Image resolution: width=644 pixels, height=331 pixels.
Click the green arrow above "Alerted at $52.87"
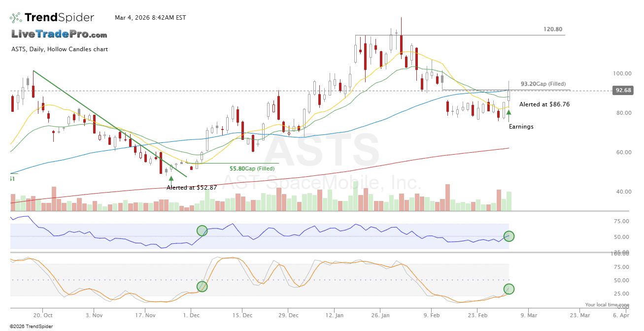(171, 179)
